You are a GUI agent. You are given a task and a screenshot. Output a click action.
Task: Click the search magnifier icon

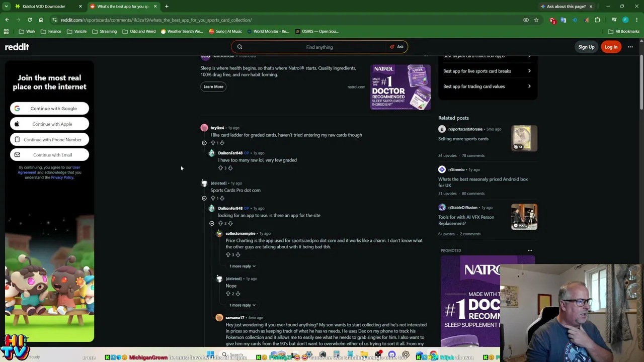click(239, 47)
